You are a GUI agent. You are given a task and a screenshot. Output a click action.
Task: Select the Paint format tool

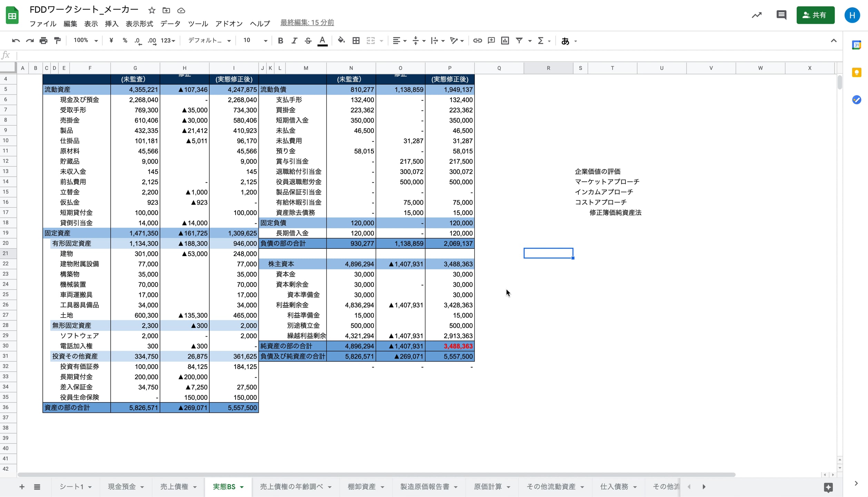(x=57, y=40)
